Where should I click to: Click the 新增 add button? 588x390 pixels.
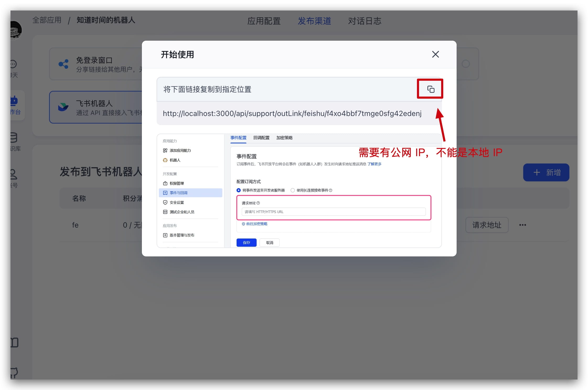(546, 172)
